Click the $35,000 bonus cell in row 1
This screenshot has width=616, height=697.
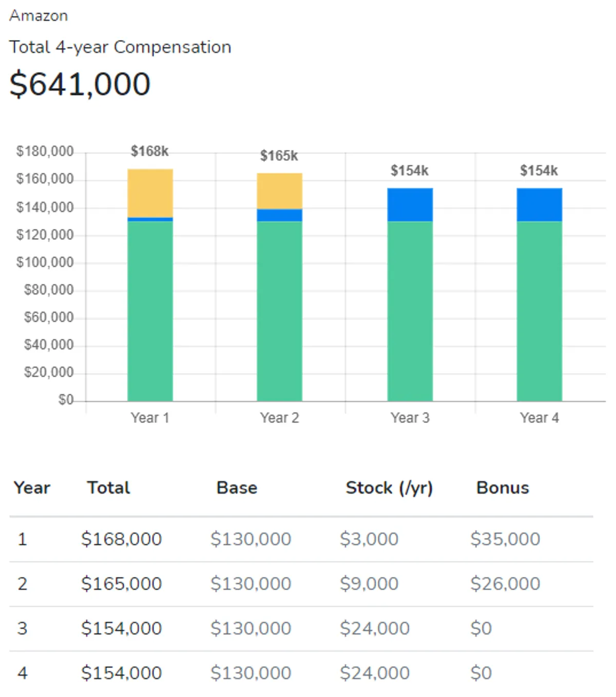(505, 539)
